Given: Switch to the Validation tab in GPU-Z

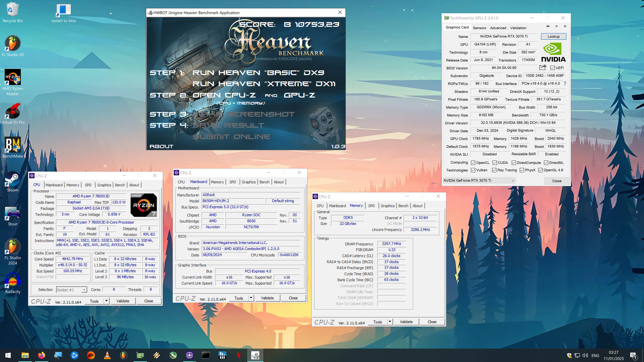Looking at the screenshot, I should 518,28.
